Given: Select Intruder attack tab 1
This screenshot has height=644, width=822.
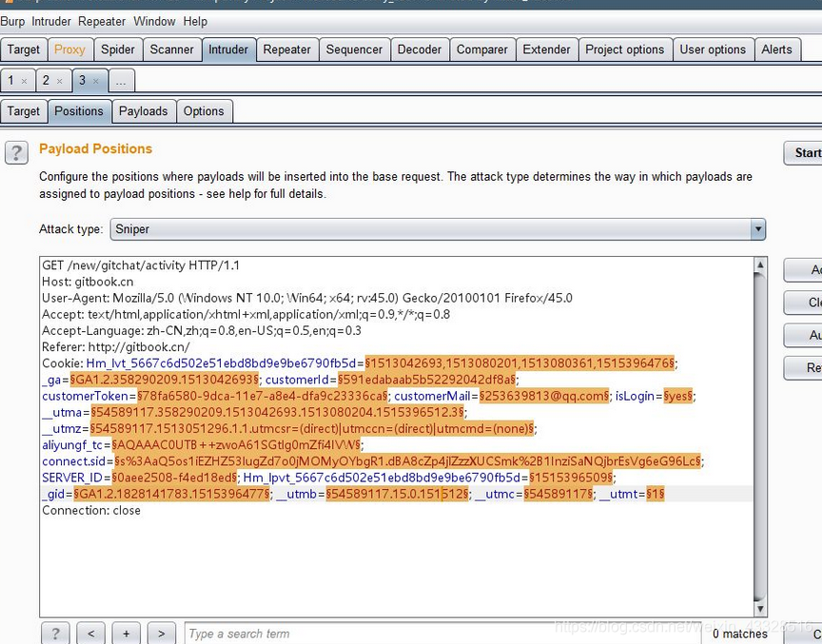Looking at the screenshot, I should coord(11,81).
